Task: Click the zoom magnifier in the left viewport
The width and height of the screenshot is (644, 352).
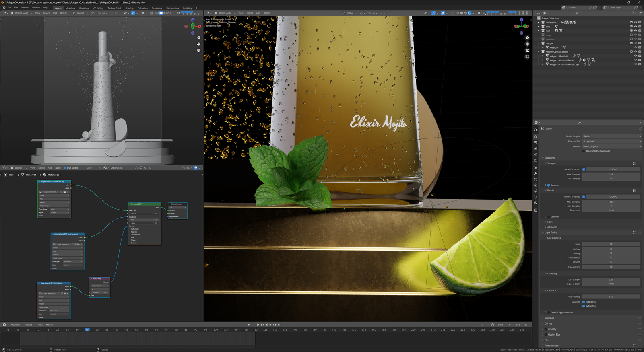Action: click(x=198, y=38)
